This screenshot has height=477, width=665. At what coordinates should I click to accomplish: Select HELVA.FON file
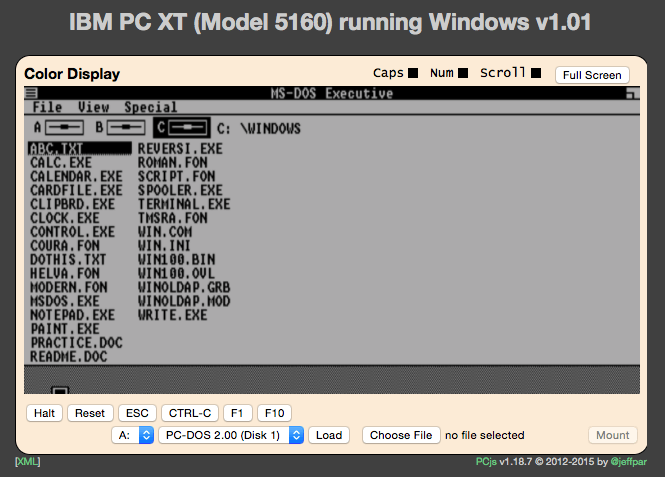click(x=65, y=274)
